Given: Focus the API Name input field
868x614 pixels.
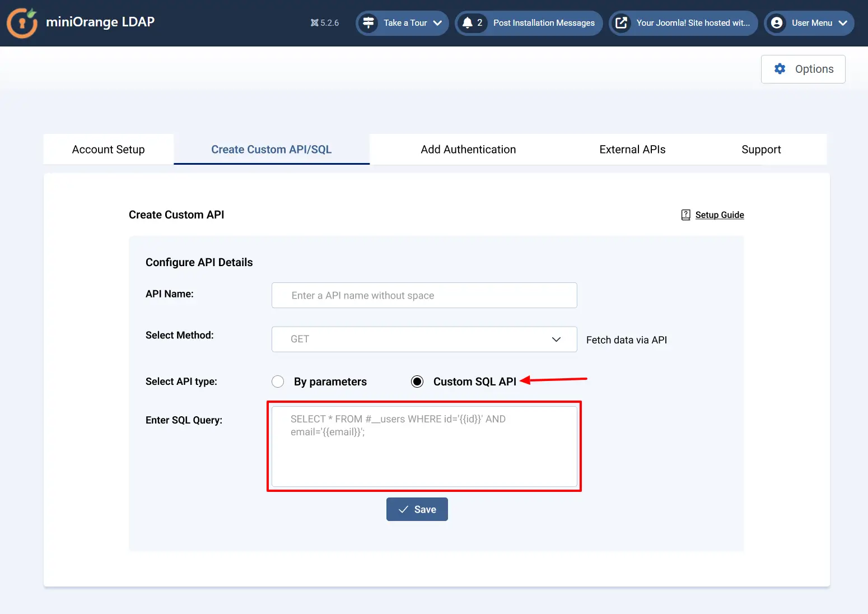Looking at the screenshot, I should click(424, 295).
